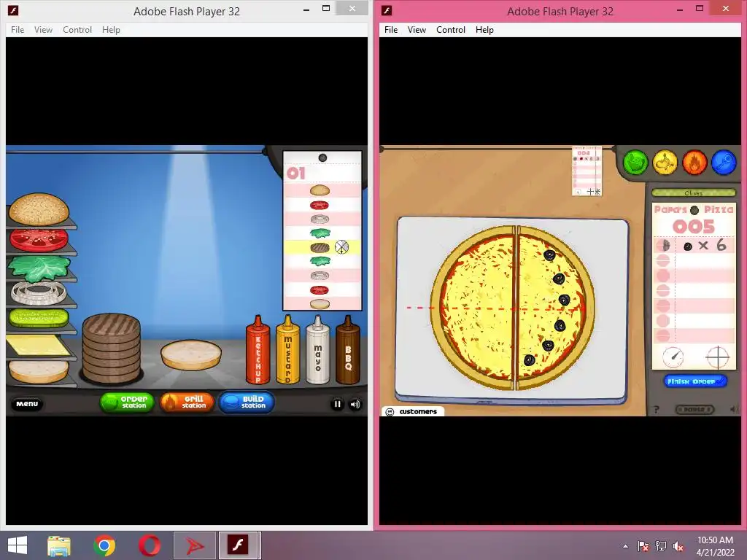Go to yellow topping station icon

click(665, 163)
